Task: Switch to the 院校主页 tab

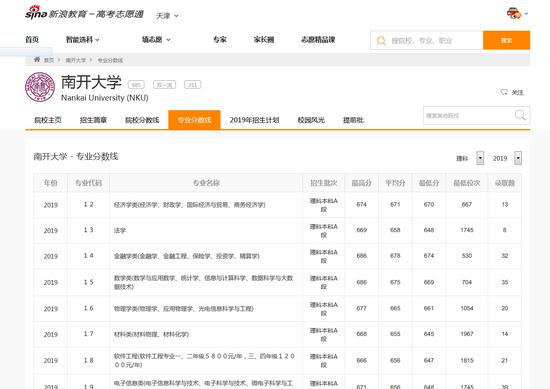Action: [48, 120]
